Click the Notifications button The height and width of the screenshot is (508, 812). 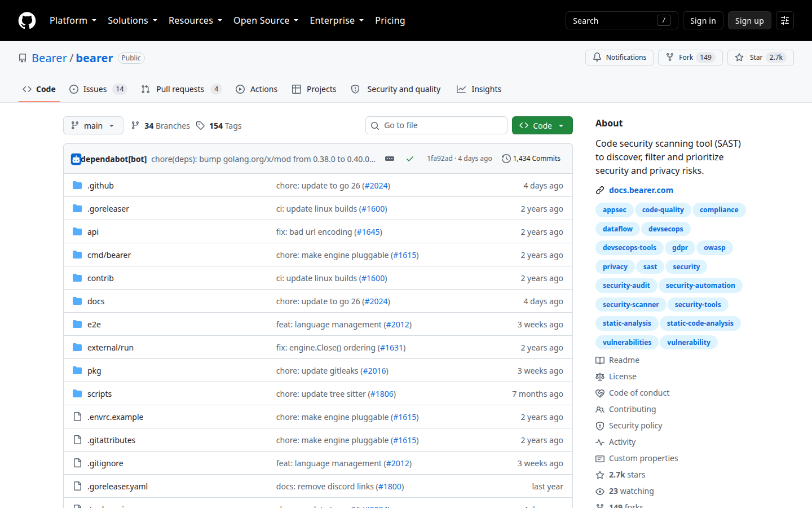[619, 58]
